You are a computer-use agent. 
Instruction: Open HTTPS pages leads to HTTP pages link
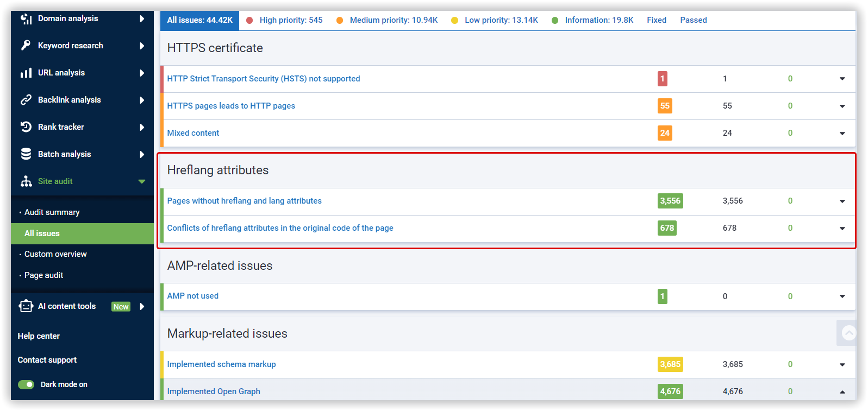tap(231, 106)
